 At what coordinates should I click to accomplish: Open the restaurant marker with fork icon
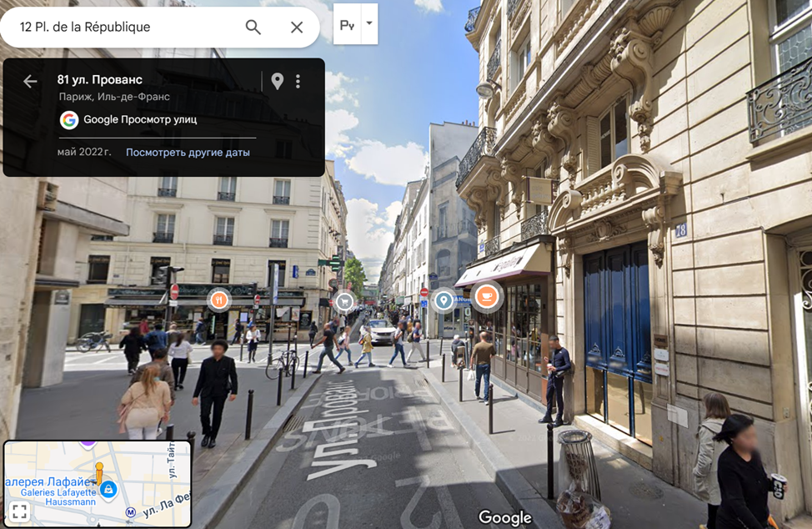[218, 298]
